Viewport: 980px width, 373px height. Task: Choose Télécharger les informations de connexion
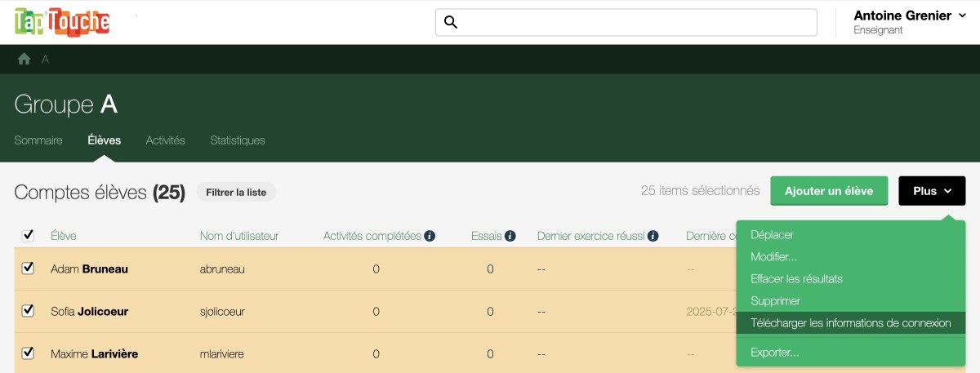point(850,323)
